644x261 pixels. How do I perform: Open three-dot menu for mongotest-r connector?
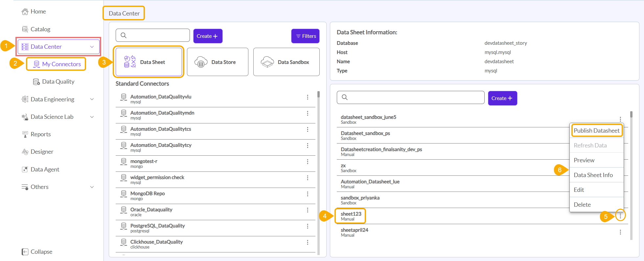(308, 162)
